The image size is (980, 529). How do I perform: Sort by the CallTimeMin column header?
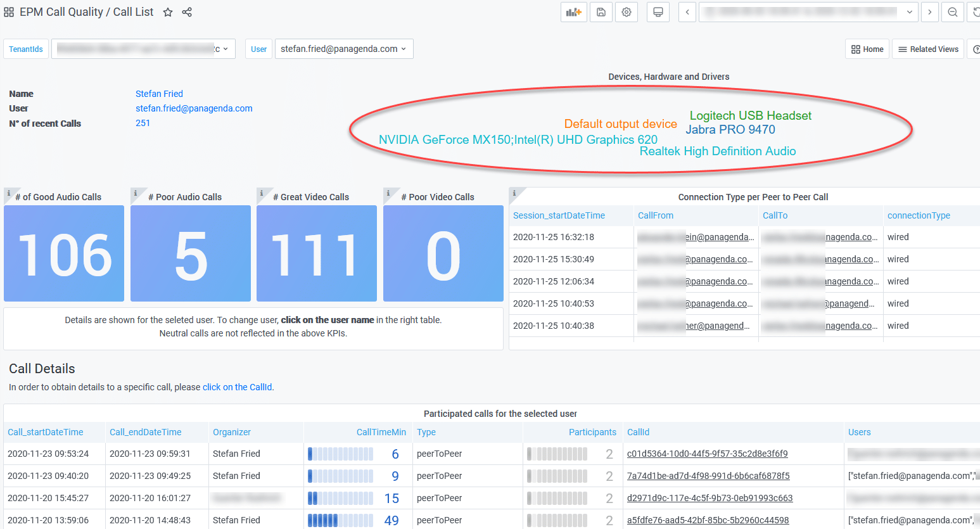click(381, 432)
